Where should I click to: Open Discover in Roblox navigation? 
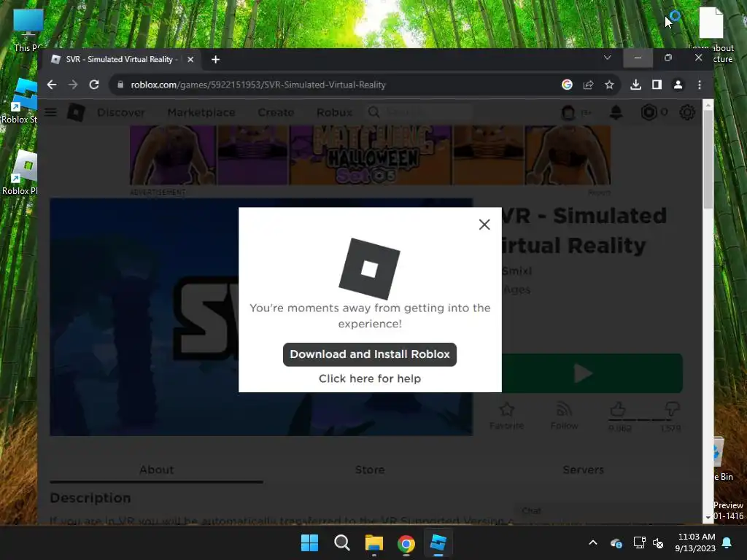tap(121, 113)
